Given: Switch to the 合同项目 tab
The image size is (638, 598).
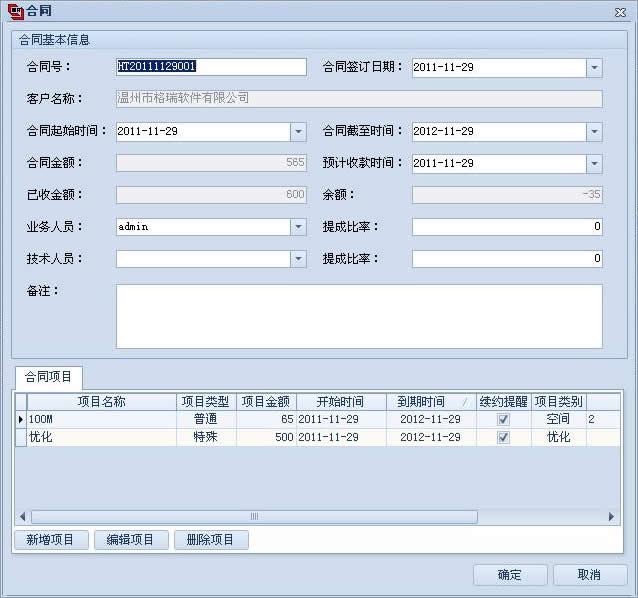Looking at the screenshot, I should (x=48, y=377).
